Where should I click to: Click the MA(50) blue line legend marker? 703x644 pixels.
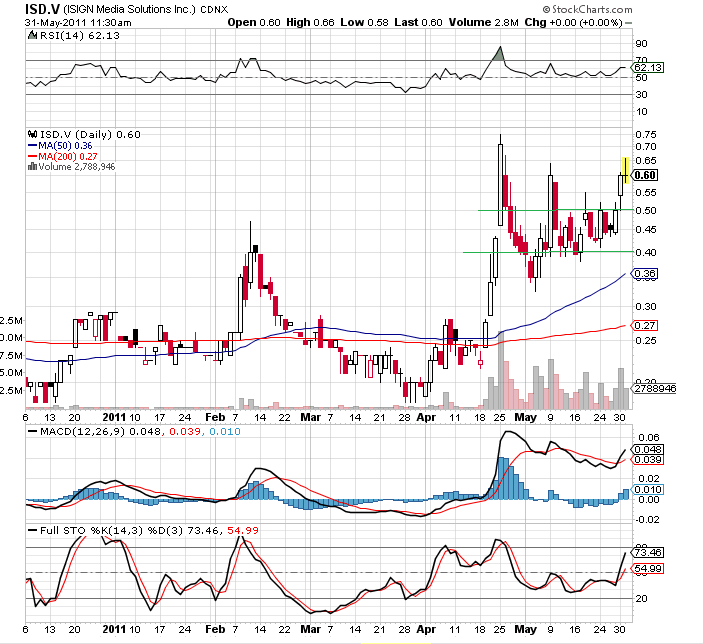[x=32, y=146]
